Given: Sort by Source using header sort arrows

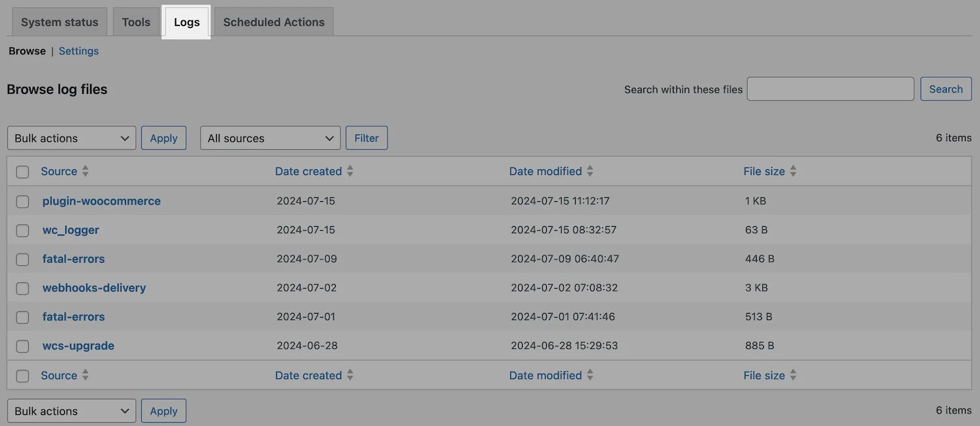Looking at the screenshot, I should point(85,171).
